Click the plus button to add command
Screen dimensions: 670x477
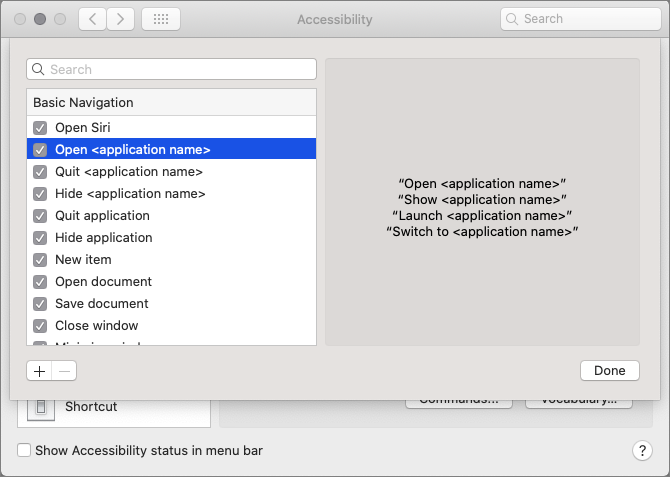tap(39, 370)
